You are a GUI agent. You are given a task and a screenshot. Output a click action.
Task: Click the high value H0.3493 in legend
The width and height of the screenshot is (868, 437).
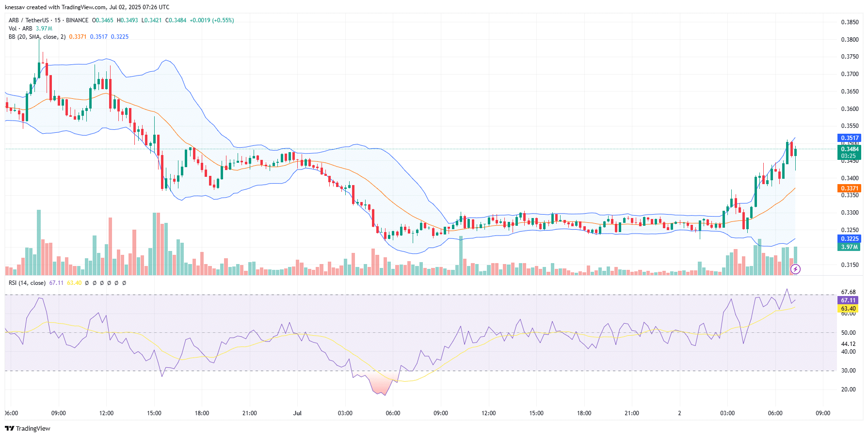pos(127,20)
